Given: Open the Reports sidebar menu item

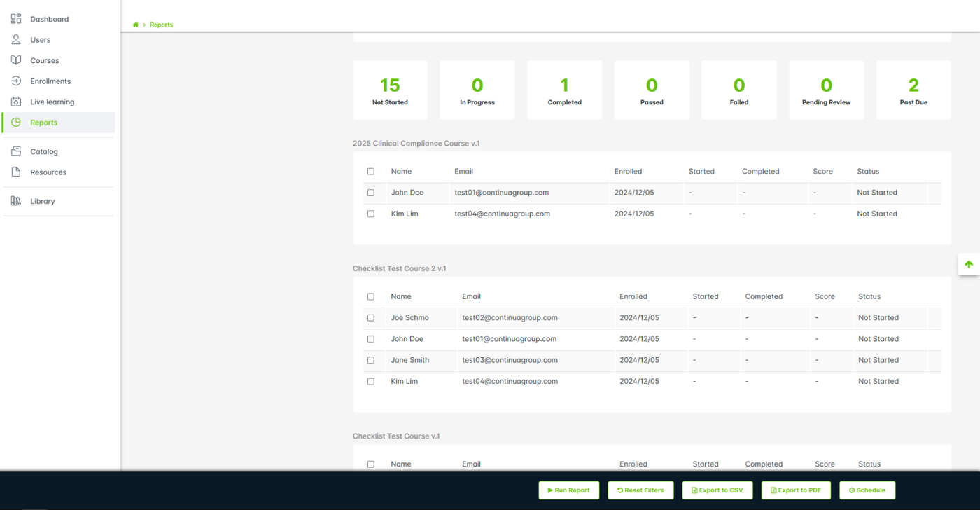Looking at the screenshot, I should 43,123.
